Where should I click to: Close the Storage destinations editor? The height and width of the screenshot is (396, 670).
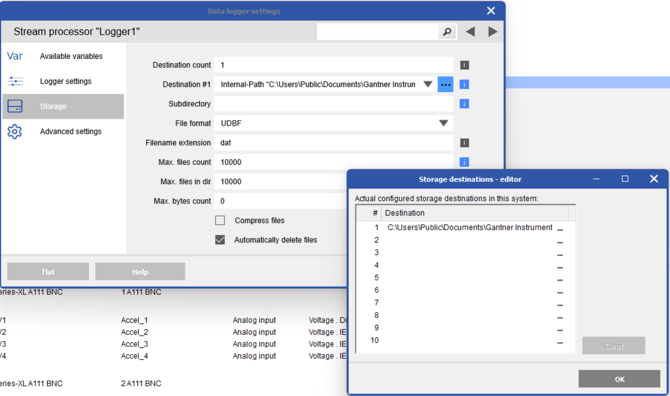(x=654, y=179)
